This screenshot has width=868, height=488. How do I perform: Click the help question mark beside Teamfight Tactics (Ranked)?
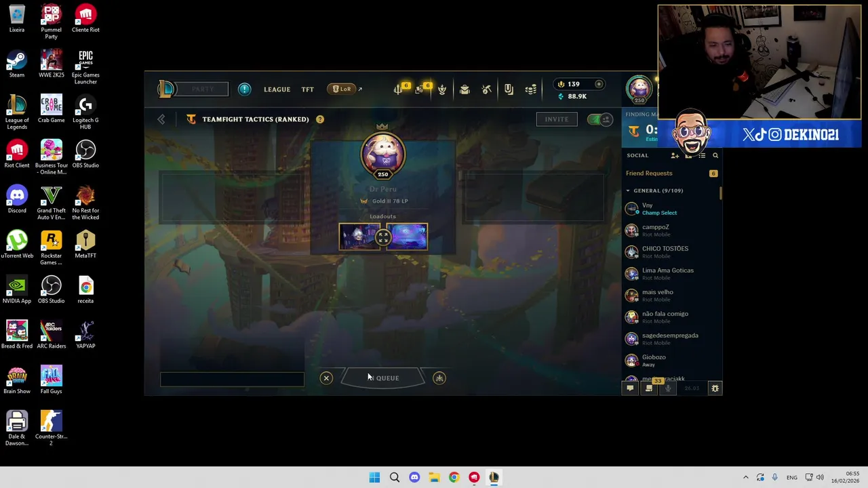pos(320,119)
